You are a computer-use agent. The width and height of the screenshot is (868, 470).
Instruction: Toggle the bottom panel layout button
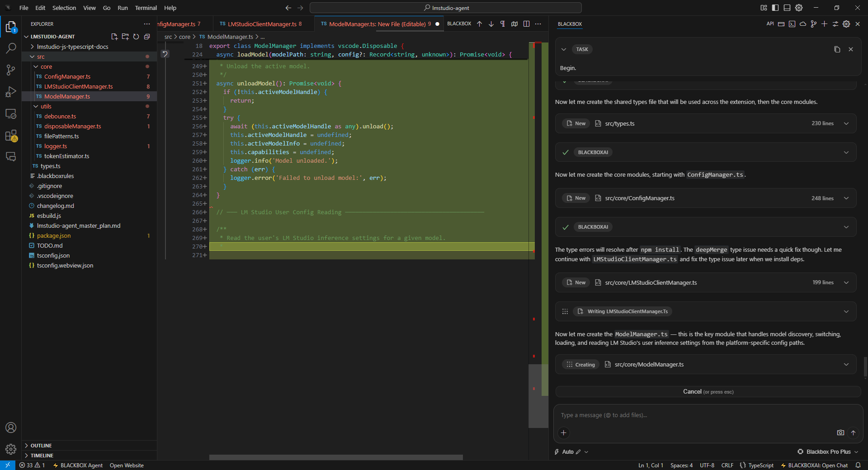pos(787,8)
